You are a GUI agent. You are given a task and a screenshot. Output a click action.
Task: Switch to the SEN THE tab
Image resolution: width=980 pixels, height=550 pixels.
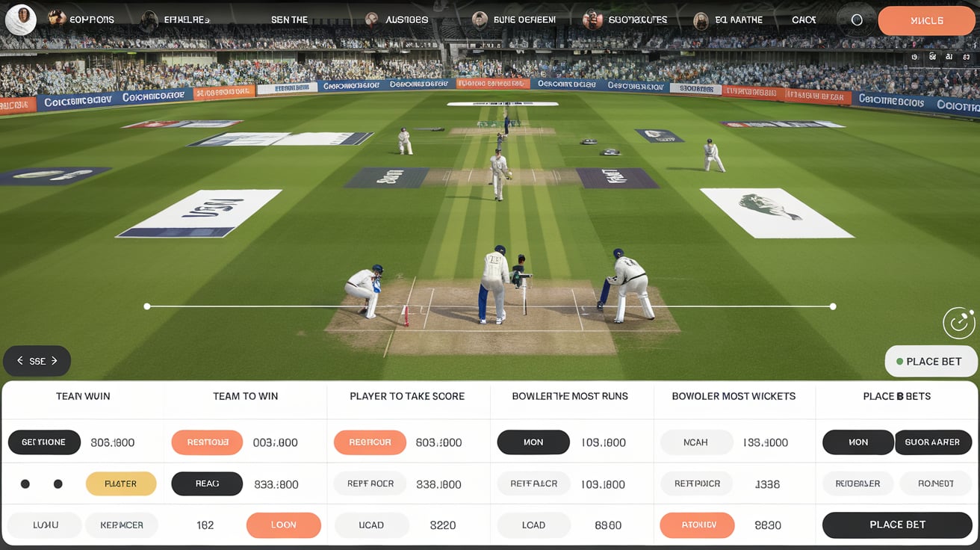pos(289,20)
